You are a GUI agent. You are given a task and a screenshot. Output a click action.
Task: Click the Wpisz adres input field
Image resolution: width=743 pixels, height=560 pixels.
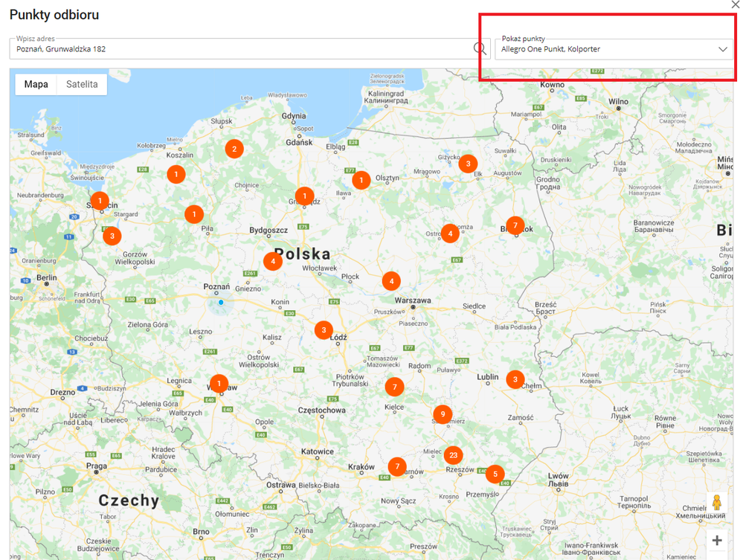238,49
